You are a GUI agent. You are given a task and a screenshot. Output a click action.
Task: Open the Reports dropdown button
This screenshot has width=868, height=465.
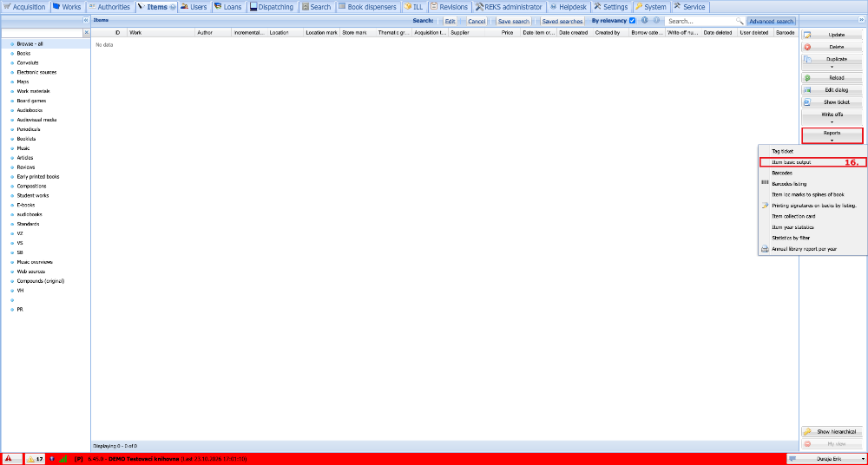click(x=832, y=135)
